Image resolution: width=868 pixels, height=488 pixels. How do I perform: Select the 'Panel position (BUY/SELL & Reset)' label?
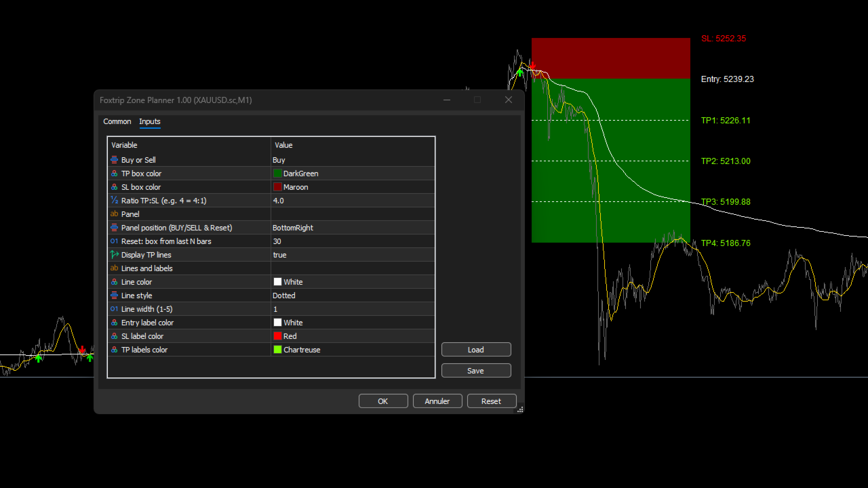176,228
